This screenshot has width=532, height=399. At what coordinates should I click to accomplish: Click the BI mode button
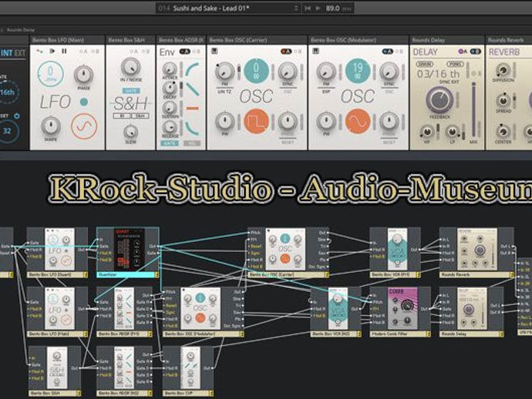(x=122, y=116)
